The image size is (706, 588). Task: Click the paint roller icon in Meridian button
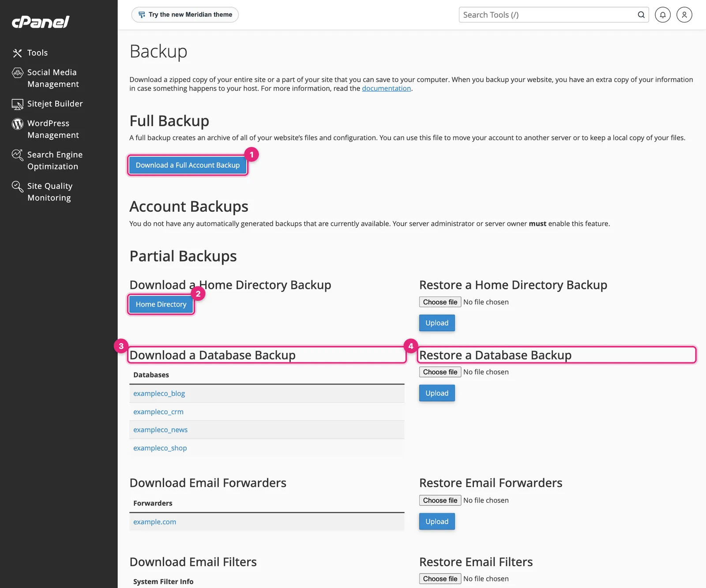point(142,15)
